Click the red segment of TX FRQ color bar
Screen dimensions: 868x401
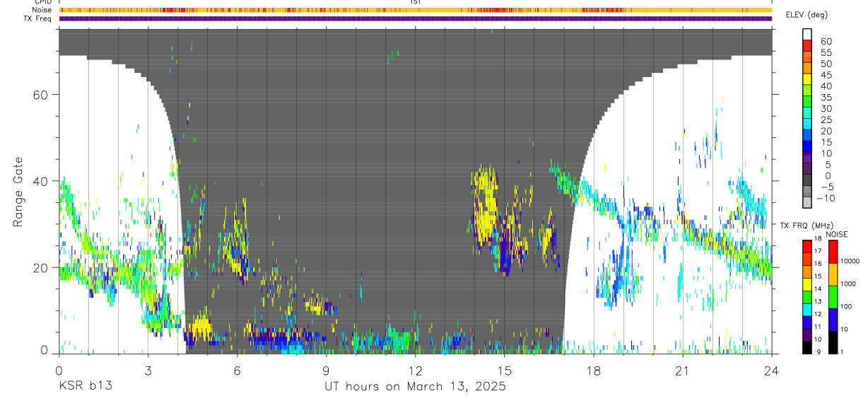(x=806, y=245)
